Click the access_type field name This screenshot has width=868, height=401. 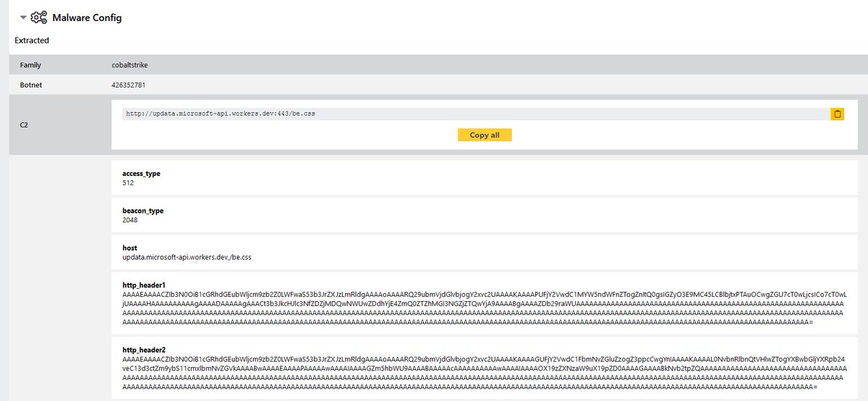coord(141,174)
